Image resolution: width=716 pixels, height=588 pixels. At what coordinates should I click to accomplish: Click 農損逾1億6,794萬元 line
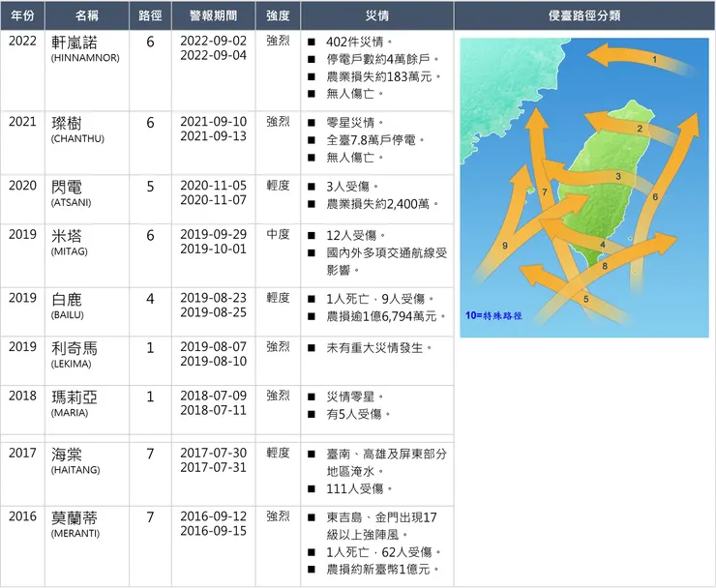pyautogui.click(x=386, y=316)
